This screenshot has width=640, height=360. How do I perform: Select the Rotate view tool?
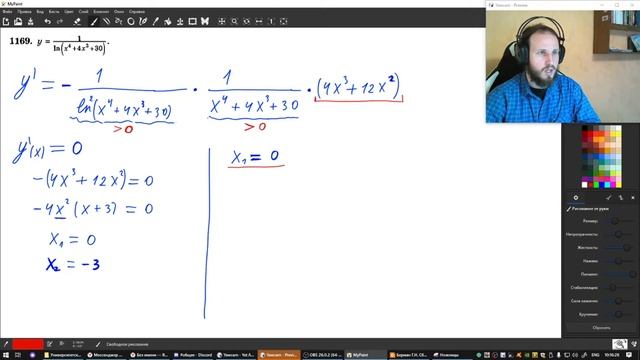pos(247,21)
